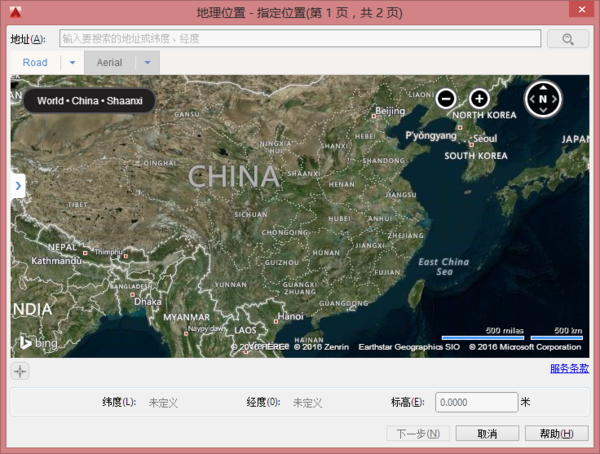Click the address search magnifier button
This screenshot has height=454, width=600.
click(x=567, y=39)
